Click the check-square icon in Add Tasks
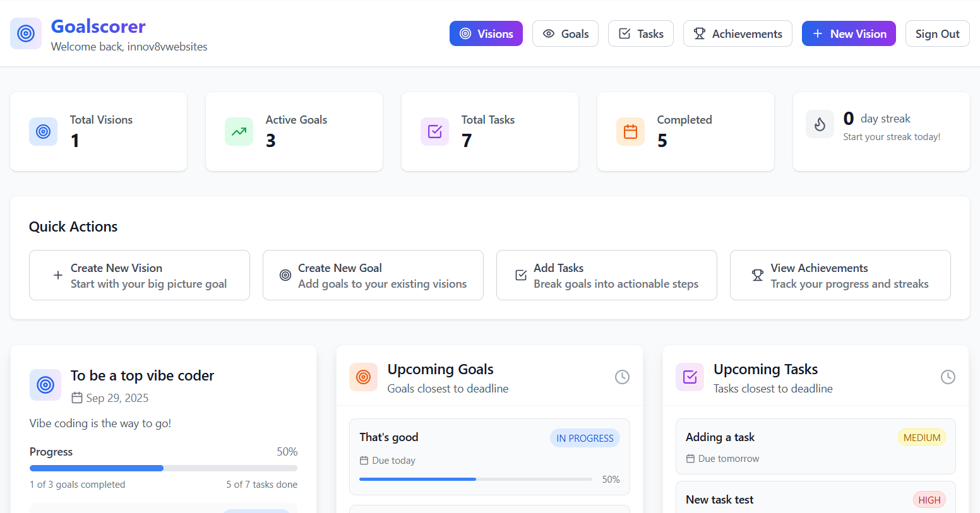This screenshot has height=513, width=980. pyautogui.click(x=521, y=275)
